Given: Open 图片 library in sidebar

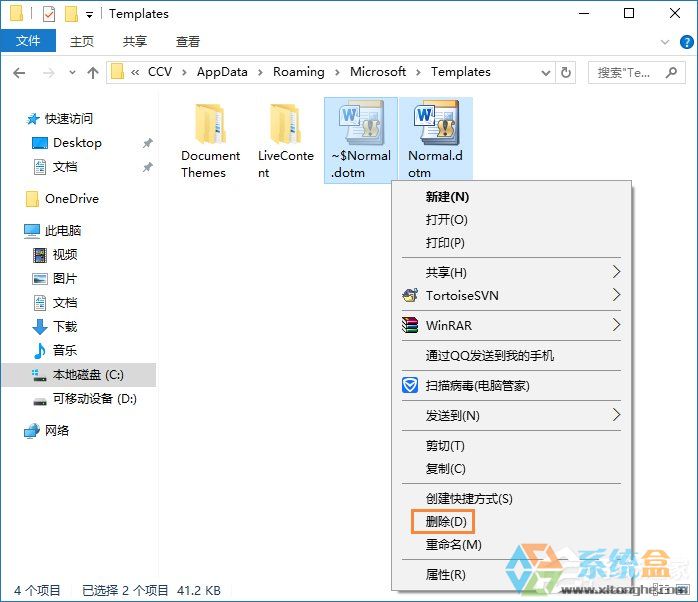Looking at the screenshot, I should pyautogui.click(x=55, y=279).
